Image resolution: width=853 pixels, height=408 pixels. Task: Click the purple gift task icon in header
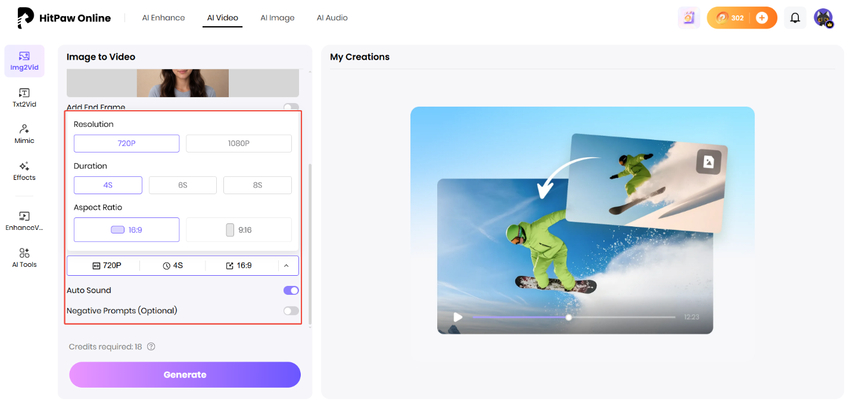689,18
